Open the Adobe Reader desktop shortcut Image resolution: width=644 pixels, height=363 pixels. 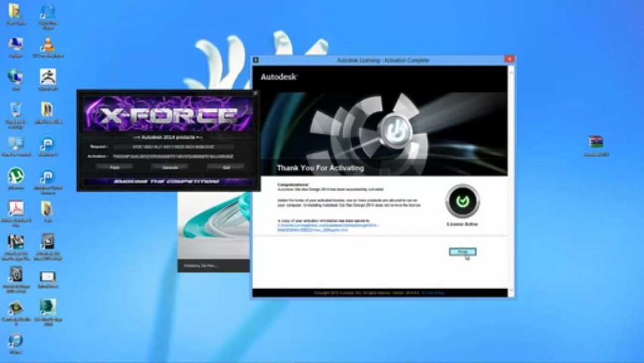point(16,208)
